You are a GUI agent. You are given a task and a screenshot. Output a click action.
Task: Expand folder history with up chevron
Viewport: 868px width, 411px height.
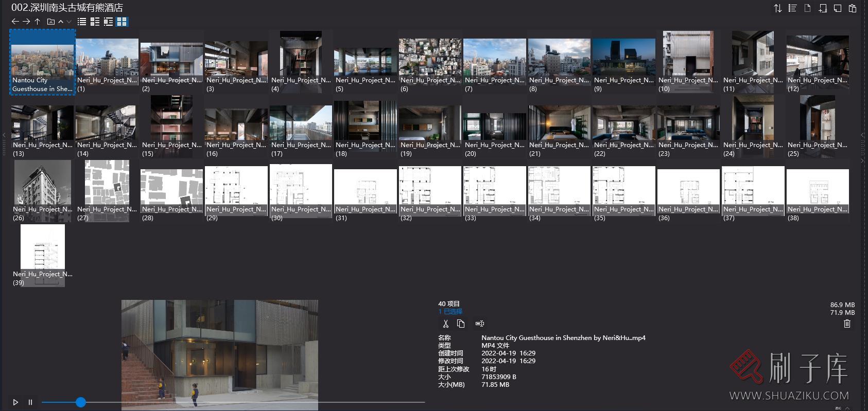(x=61, y=22)
